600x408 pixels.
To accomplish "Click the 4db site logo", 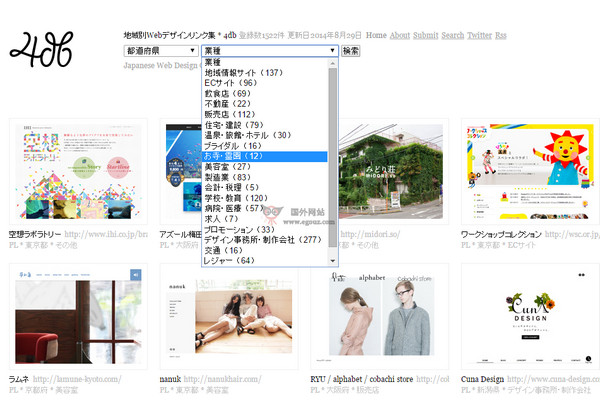I will point(41,49).
